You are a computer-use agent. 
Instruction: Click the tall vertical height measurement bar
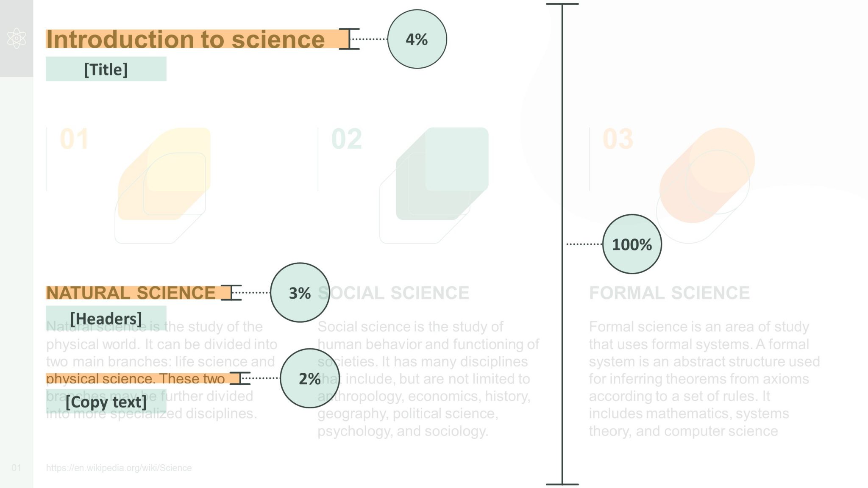click(x=562, y=244)
